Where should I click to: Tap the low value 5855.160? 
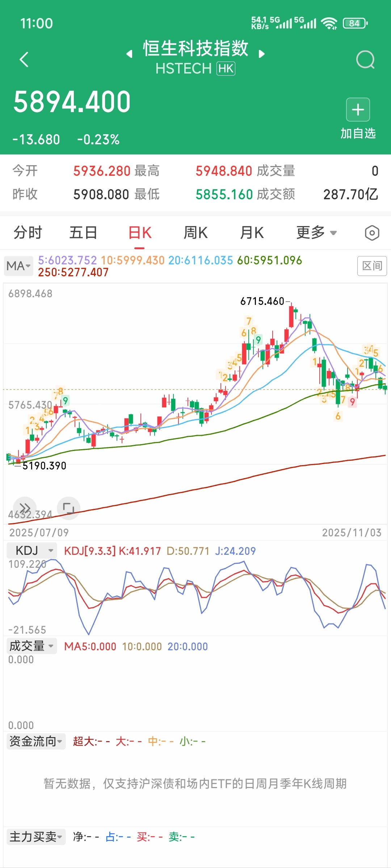click(x=224, y=195)
